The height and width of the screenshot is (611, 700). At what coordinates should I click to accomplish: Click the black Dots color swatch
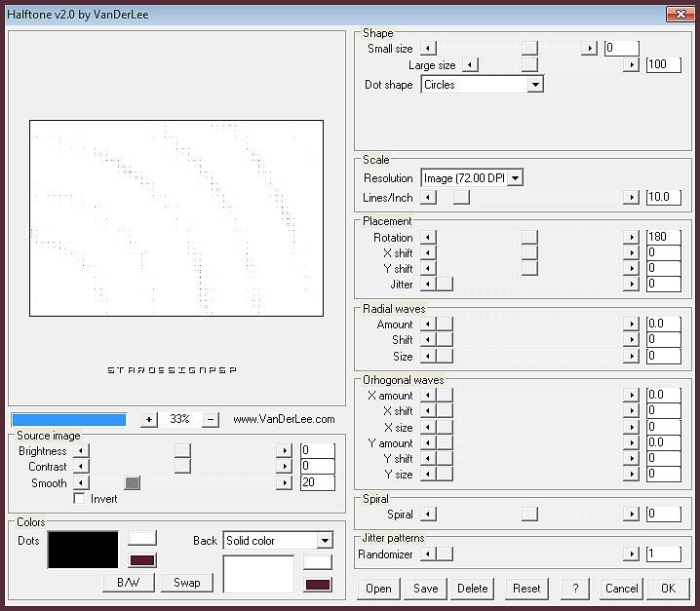[x=83, y=551]
